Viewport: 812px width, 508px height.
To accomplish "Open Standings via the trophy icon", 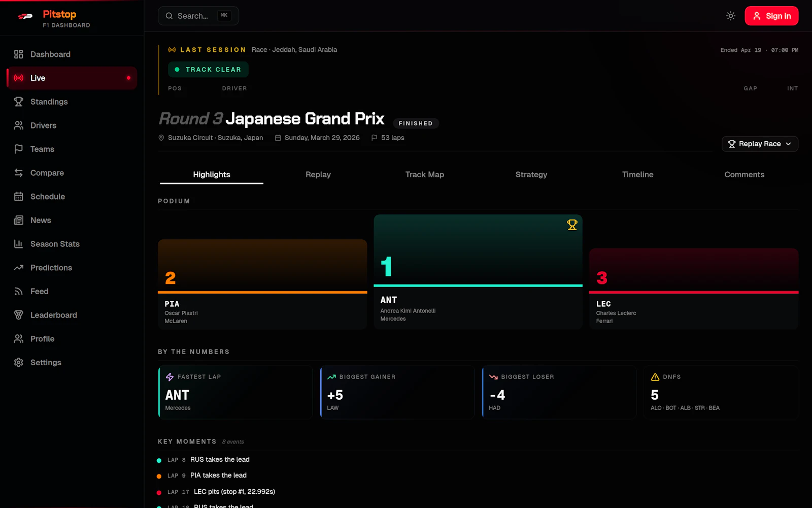I will 19,102.
